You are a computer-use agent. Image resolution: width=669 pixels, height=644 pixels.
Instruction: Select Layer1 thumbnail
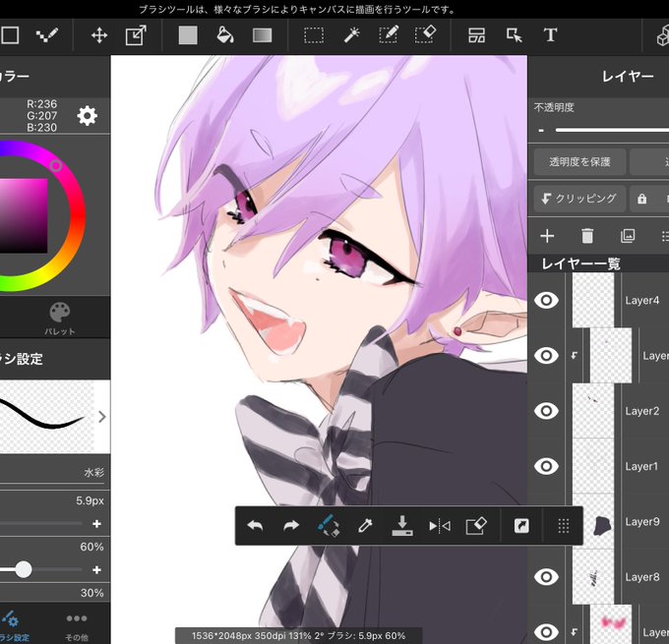593,466
